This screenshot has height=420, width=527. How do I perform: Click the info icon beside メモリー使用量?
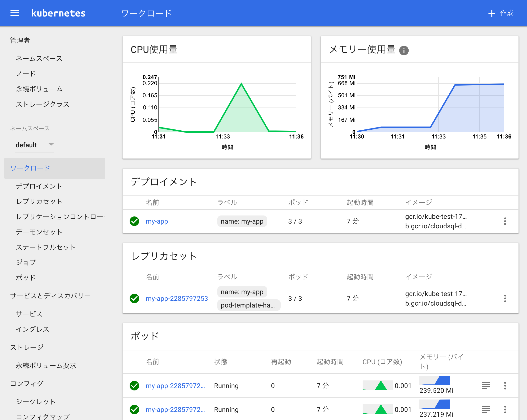pyautogui.click(x=404, y=50)
